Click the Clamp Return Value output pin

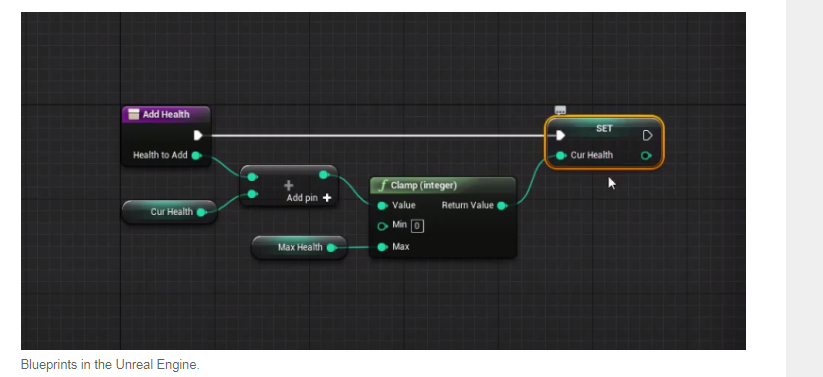pyautogui.click(x=502, y=205)
